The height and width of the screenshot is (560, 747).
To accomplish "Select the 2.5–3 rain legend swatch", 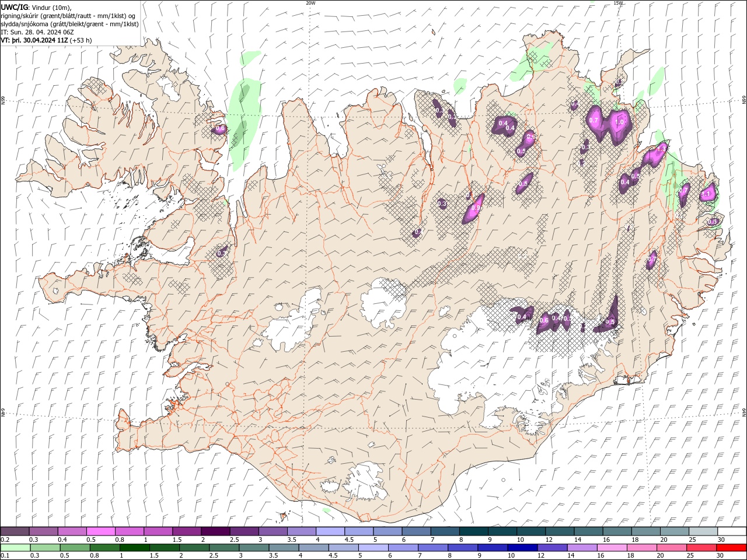I will 224,548.
